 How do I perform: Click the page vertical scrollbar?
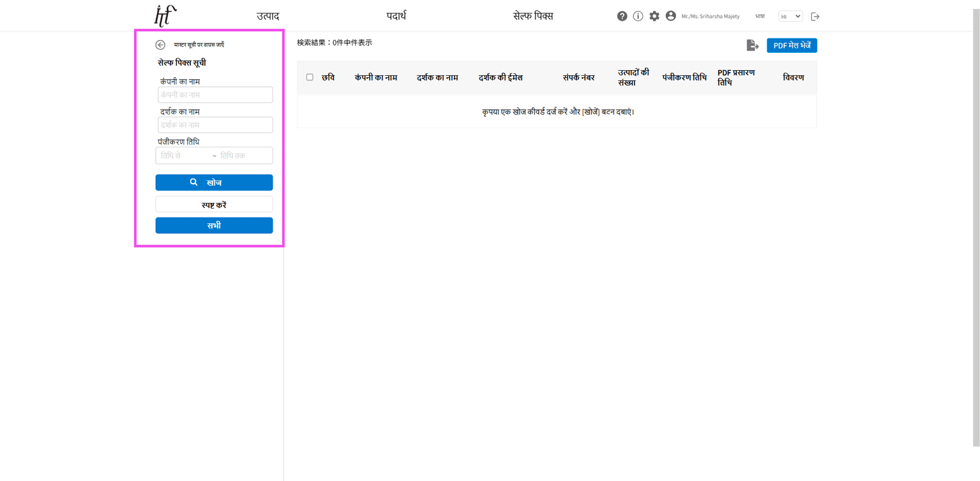[x=976, y=227]
